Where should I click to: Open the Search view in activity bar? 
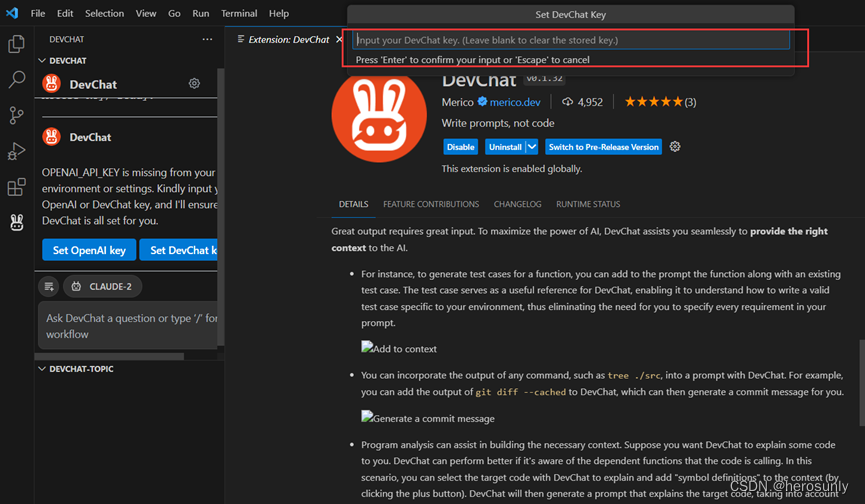pyautogui.click(x=17, y=80)
